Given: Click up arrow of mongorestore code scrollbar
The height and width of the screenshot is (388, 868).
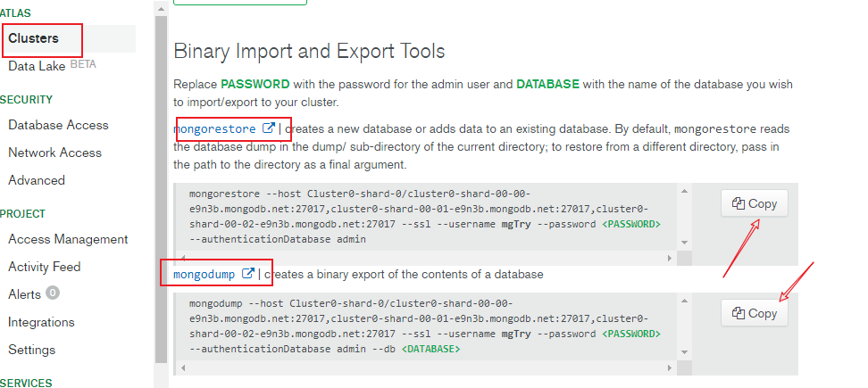Looking at the screenshot, I should coord(684,191).
